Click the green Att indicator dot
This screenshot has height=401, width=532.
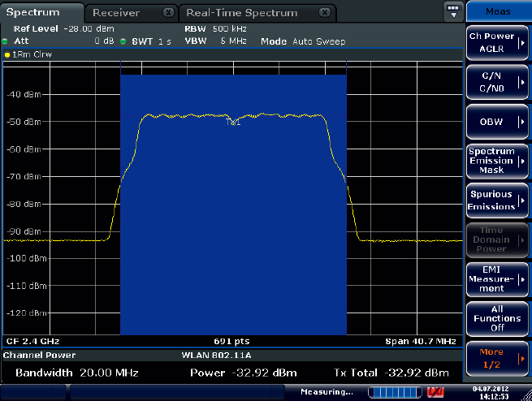5,41
